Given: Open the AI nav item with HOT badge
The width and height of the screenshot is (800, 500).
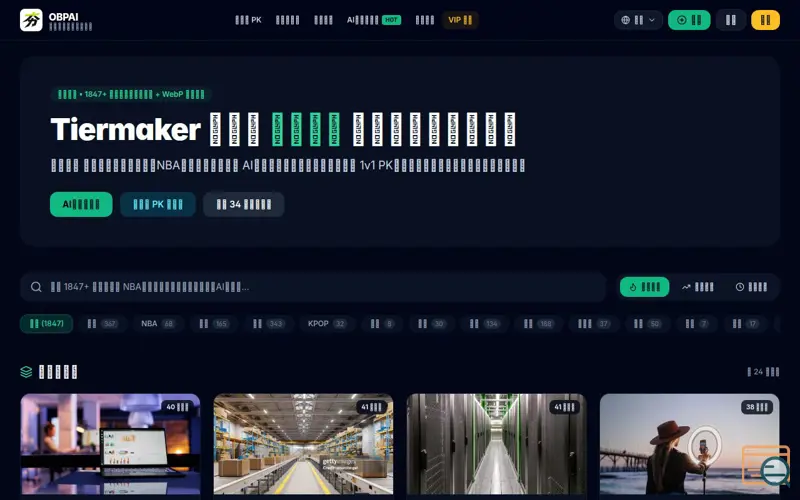Looking at the screenshot, I should (373, 20).
